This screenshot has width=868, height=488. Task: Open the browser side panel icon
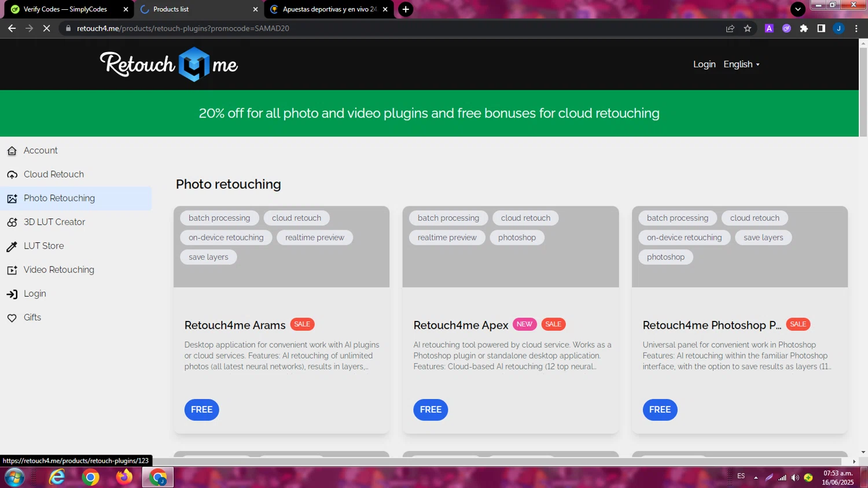point(821,28)
